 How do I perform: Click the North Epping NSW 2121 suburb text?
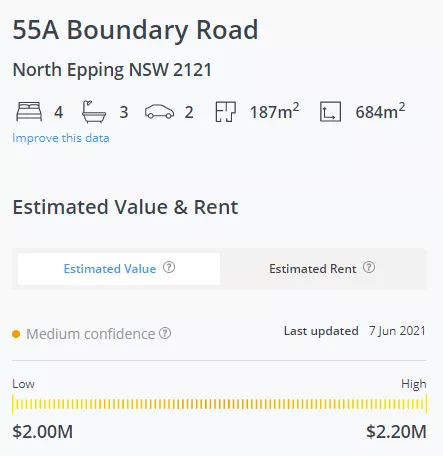[112, 70]
